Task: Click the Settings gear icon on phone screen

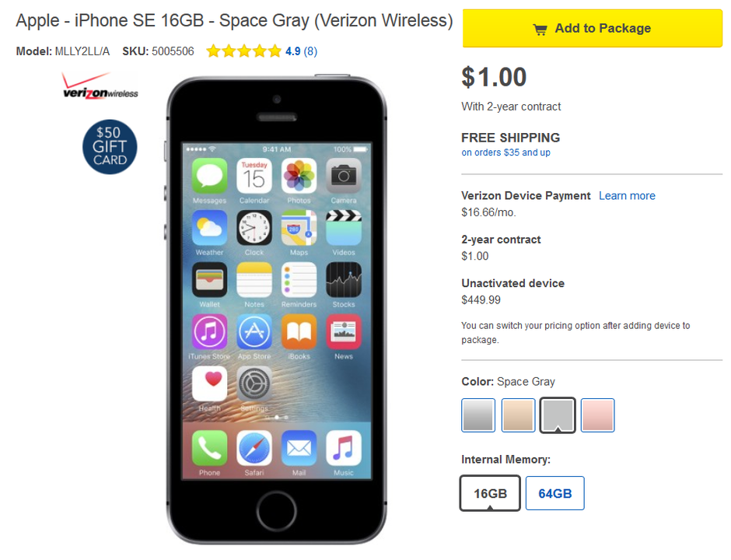Action: tap(254, 383)
